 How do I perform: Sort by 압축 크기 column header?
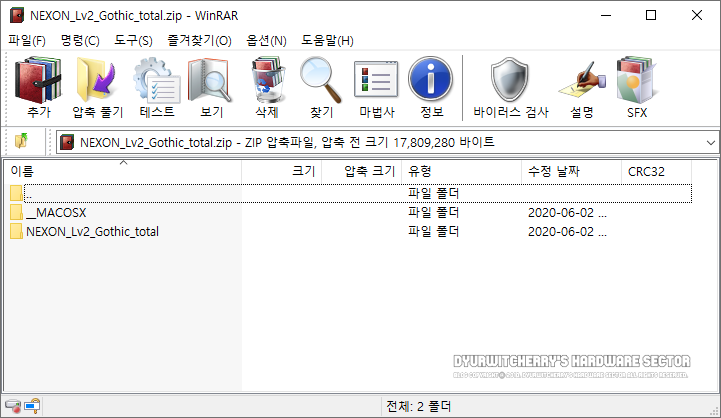(361, 172)
